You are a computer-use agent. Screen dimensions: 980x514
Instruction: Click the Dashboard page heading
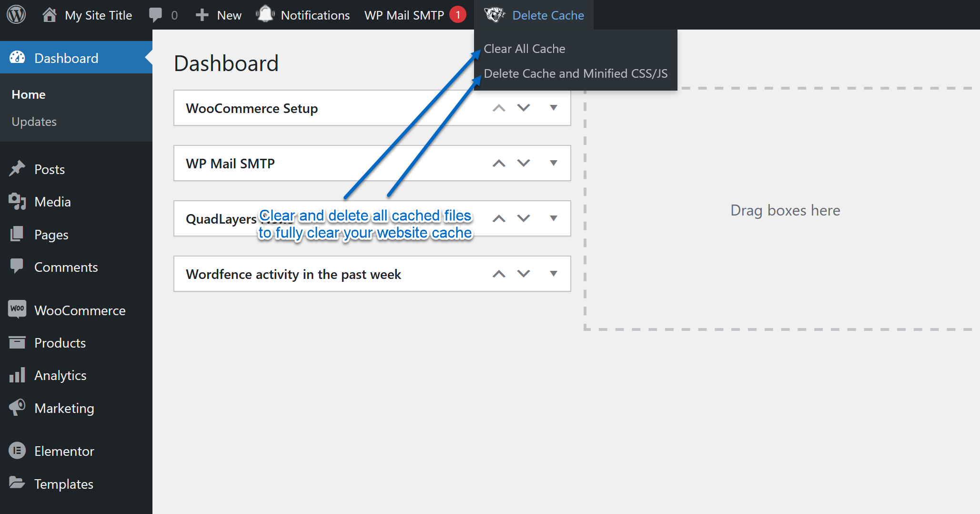(x=226, y=63)
